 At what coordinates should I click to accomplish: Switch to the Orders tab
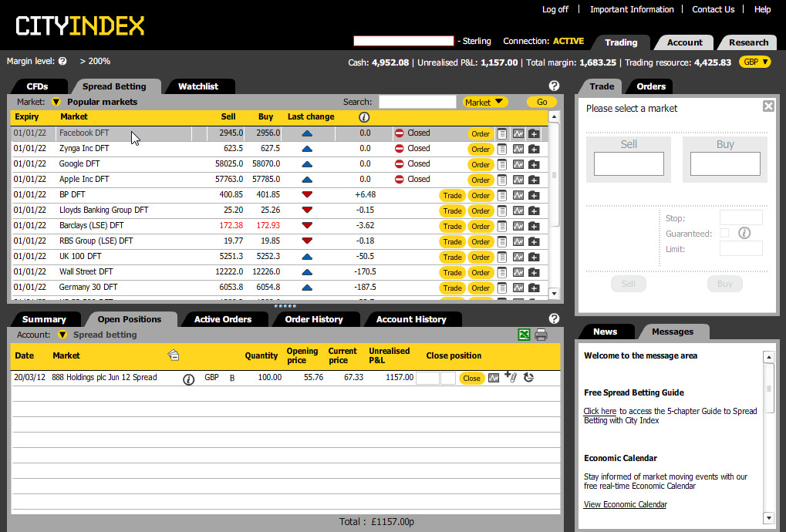(651, 86)
